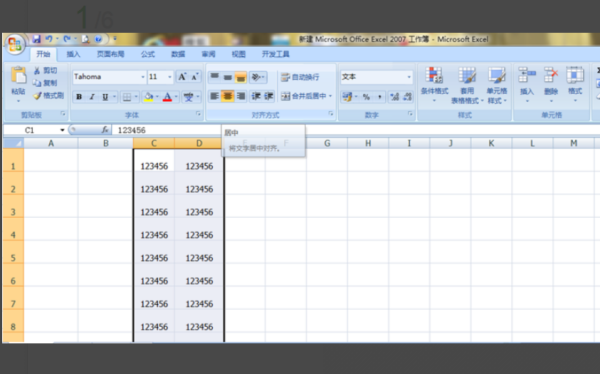Switch to the 公式 ribbon tab

coord(148,54)
